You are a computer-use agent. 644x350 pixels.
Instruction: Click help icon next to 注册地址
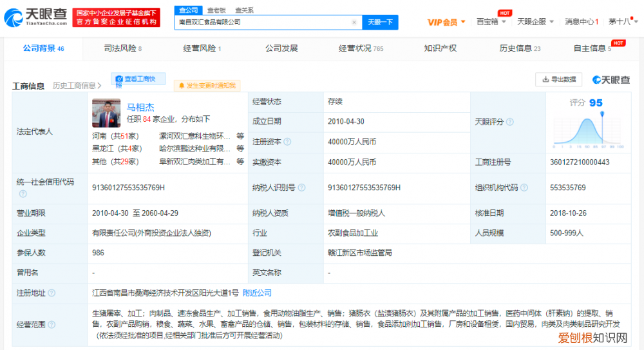point(52,293)
